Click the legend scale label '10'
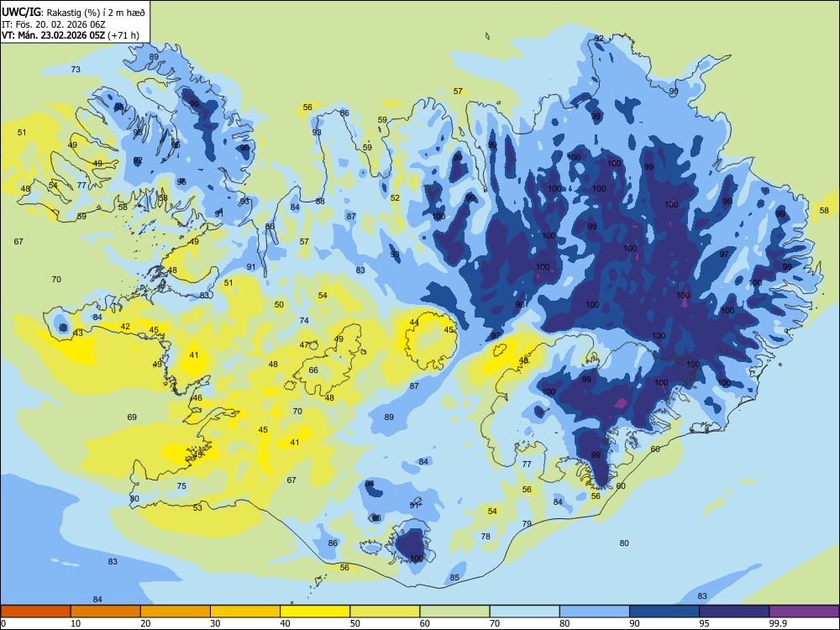 pos(76,623)
